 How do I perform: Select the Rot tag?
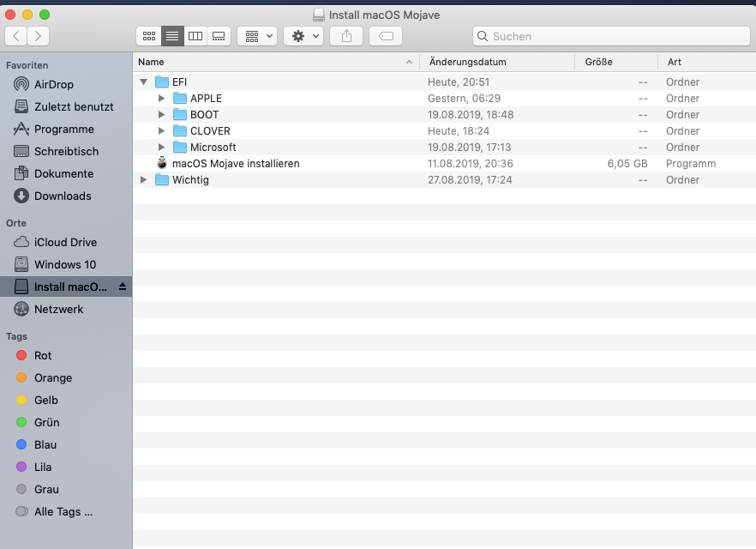66,355
